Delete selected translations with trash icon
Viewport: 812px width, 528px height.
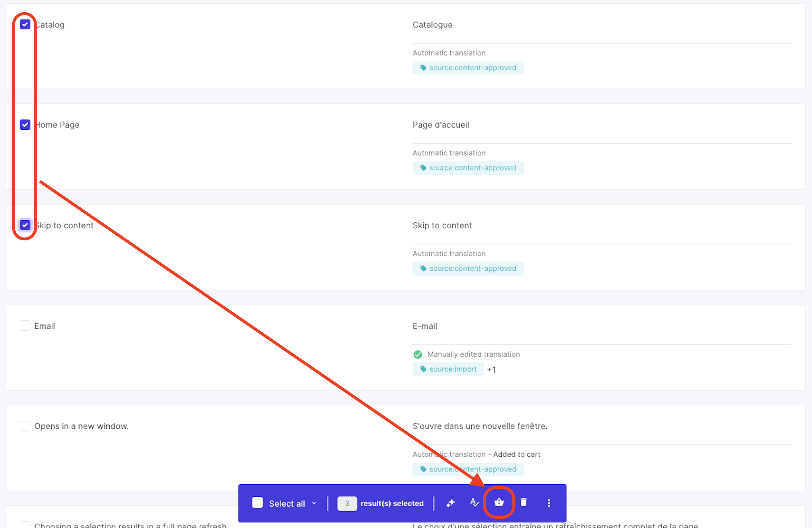pos(524,503)
